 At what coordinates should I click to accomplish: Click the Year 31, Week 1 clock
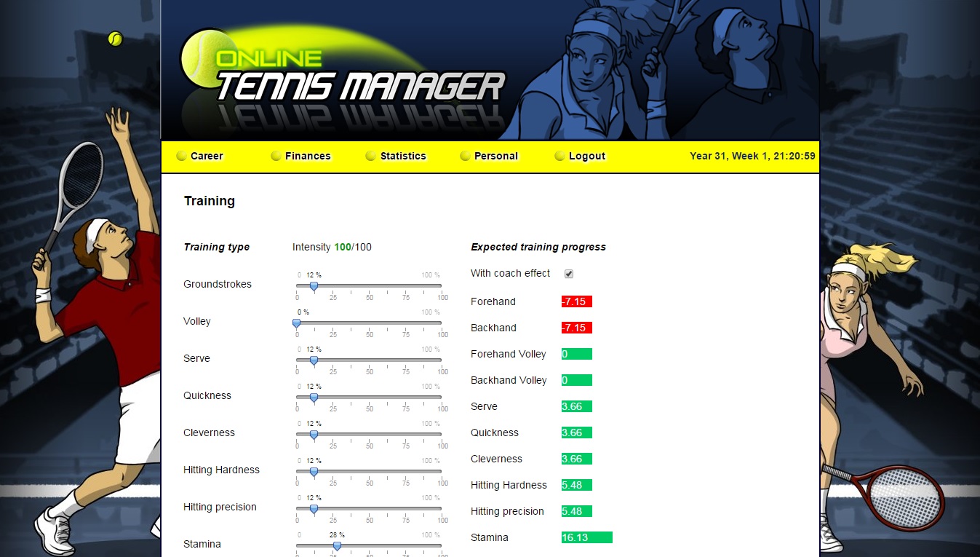coord(752,156)
